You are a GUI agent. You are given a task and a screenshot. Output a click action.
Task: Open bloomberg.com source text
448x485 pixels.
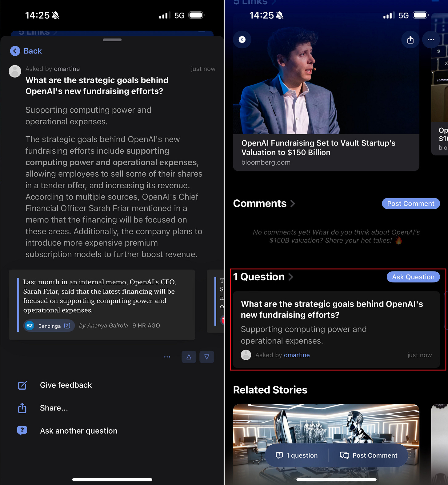(x=266, y=162)
